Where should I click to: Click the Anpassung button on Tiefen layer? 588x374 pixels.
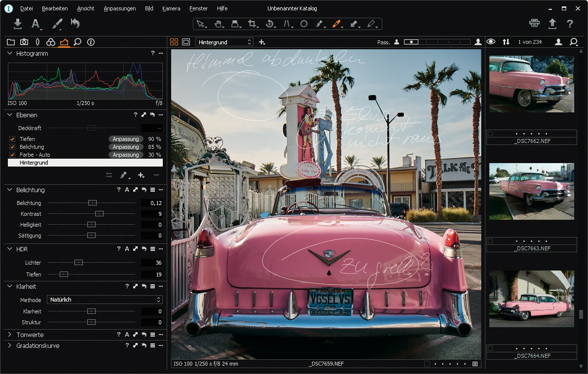125,139
